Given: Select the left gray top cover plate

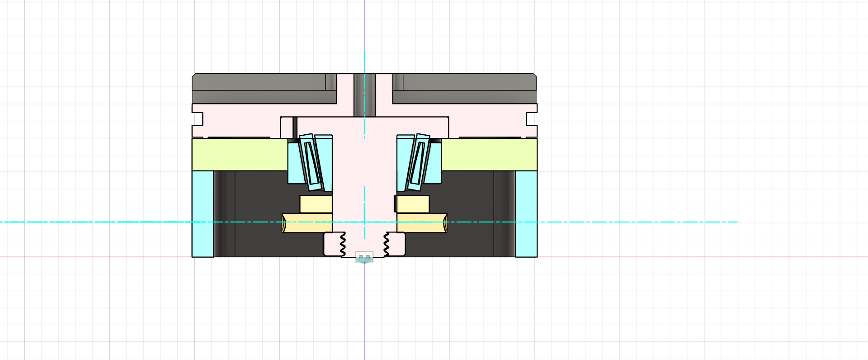Looking at the screenshot, I should pyautogui.click(x=264, y=89).
